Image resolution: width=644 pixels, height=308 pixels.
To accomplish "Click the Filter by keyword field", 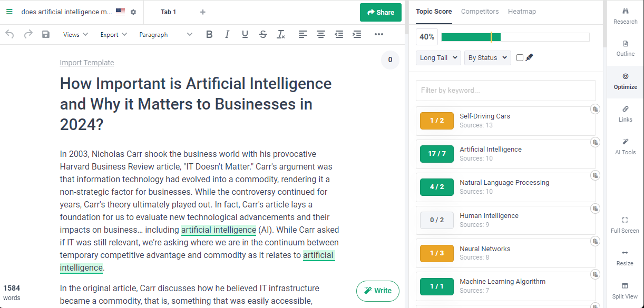I will [x=506, y=90].
